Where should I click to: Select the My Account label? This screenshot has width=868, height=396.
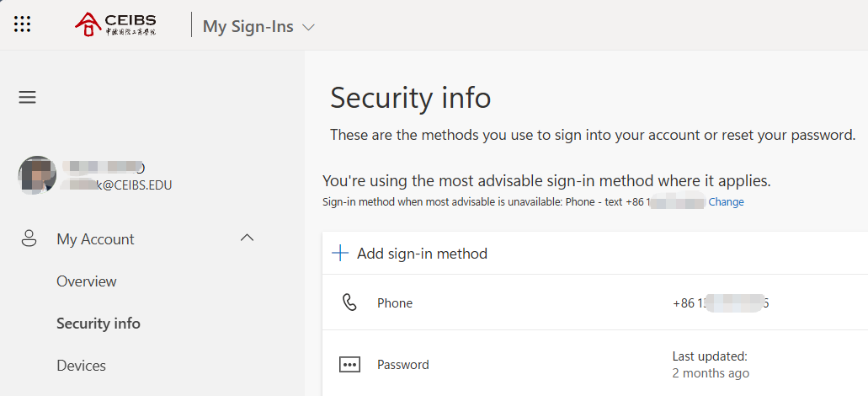click(x=95, y=239)
